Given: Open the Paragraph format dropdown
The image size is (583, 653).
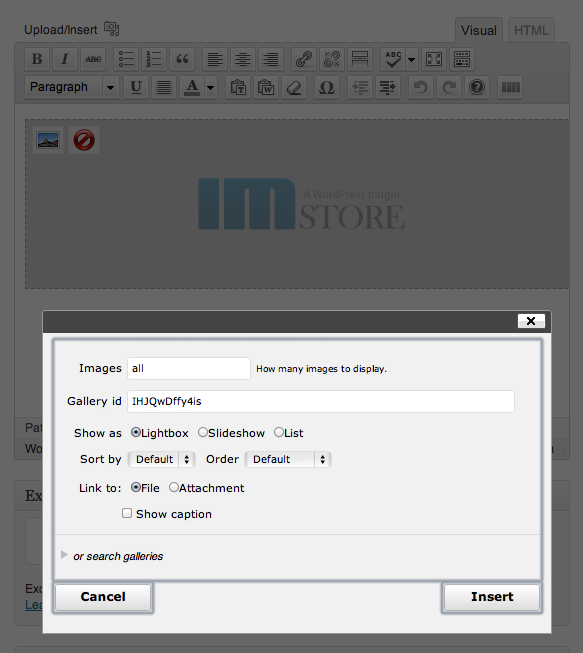Looking at the screenshot, I should pyautogui.click(x=72, y=87).
